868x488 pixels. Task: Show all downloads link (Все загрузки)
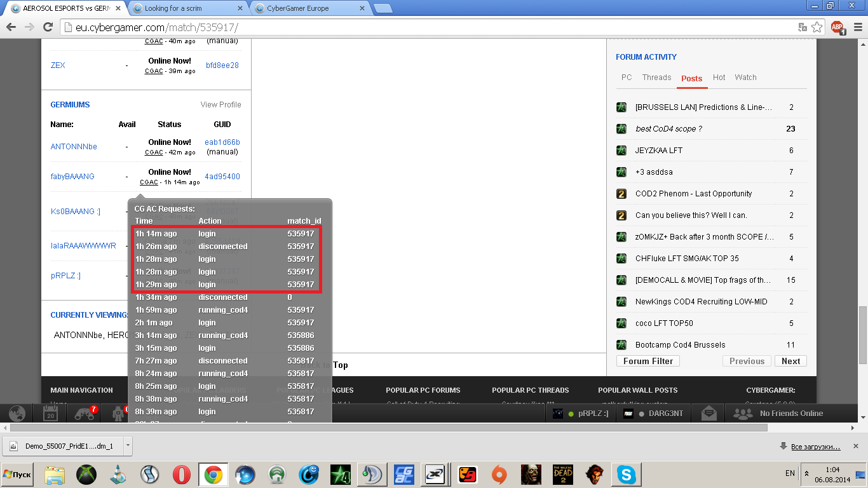pyautogui.click(x=815, y=447)
